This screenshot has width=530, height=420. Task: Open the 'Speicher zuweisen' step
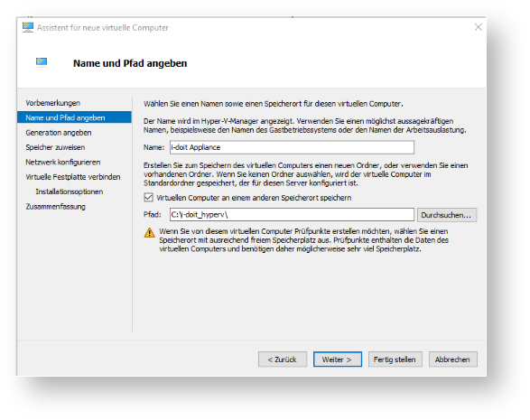coord(55,147)
